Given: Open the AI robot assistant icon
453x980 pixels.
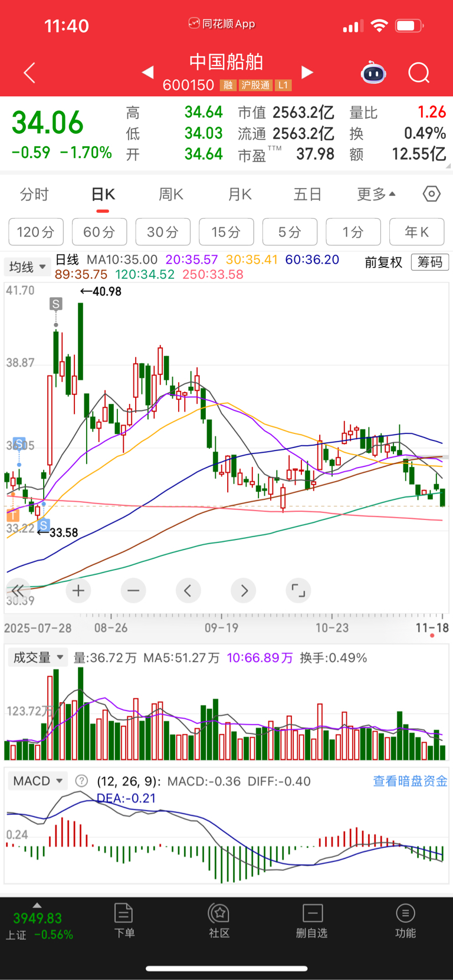Looking at the screenshot, I should point(373,73).
